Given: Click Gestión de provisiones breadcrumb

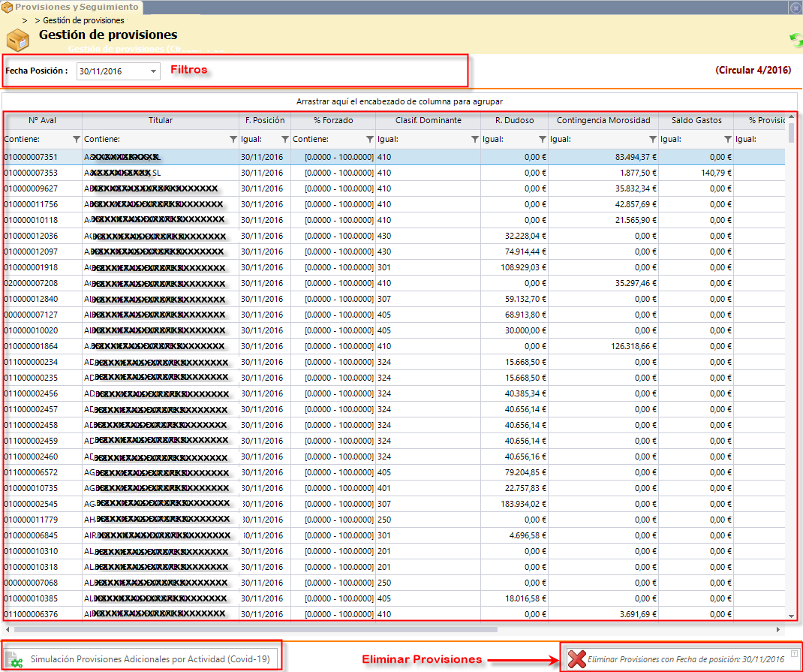Looking at the screenshot, I should coord(83,20).
